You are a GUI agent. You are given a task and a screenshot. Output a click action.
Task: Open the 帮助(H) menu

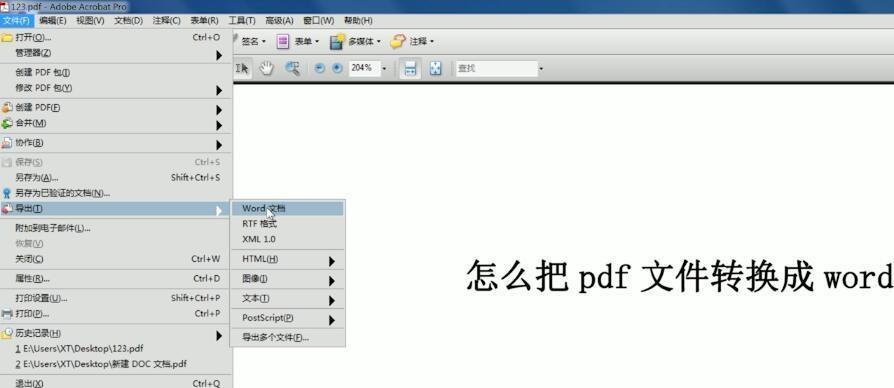coord(358,21)
